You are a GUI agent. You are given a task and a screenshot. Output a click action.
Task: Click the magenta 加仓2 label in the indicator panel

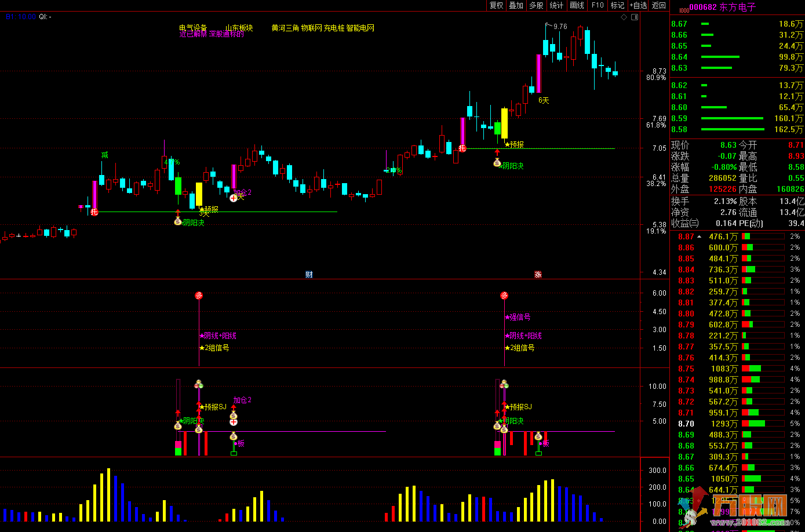(x=242, y=400)
